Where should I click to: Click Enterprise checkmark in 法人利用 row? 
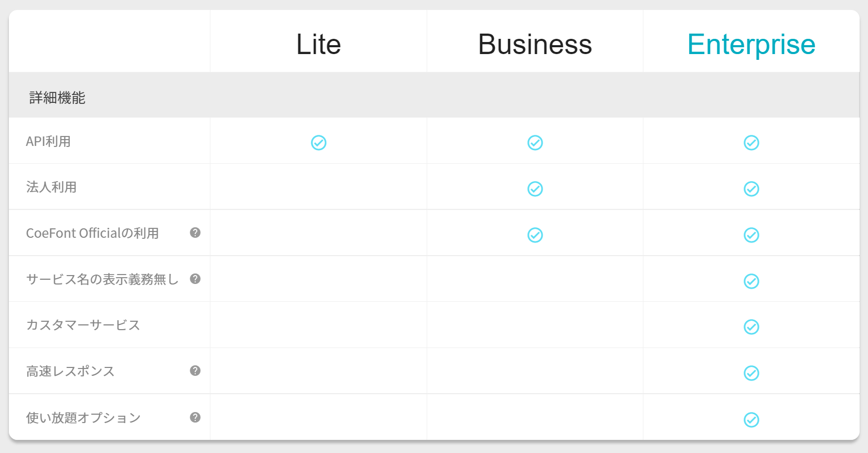click(751, 189)
